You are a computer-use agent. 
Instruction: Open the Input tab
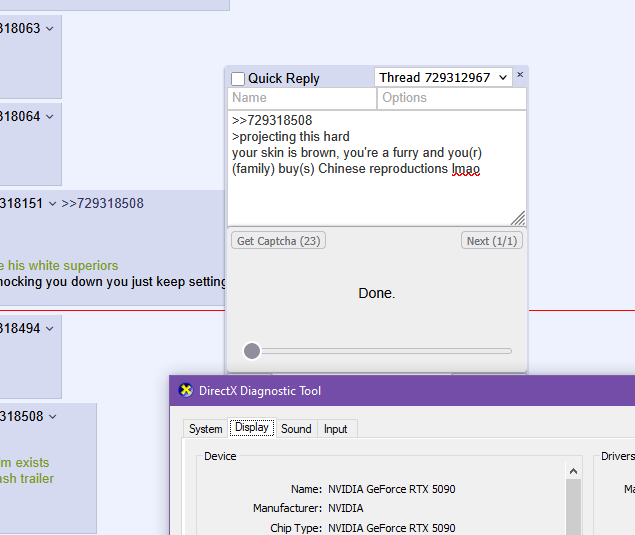point(335,429)
